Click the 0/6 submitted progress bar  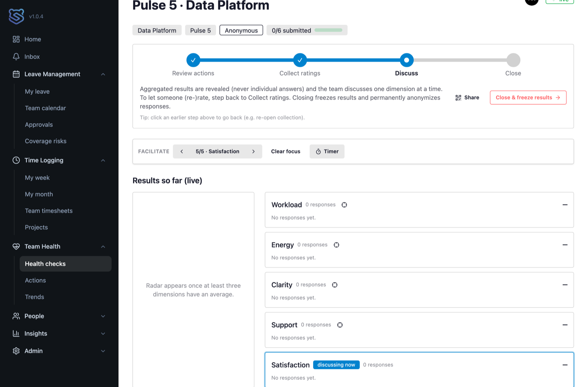(x=329, y=30)
